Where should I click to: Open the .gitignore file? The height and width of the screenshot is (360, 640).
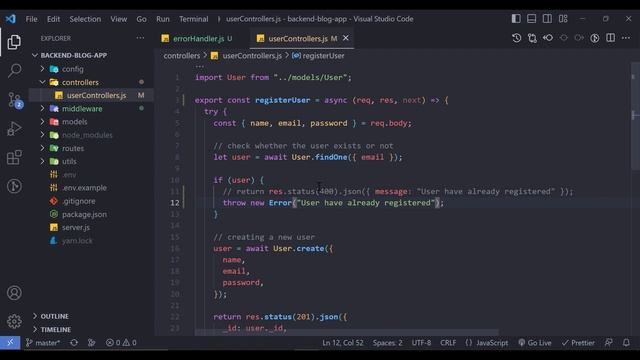[78, 201]
